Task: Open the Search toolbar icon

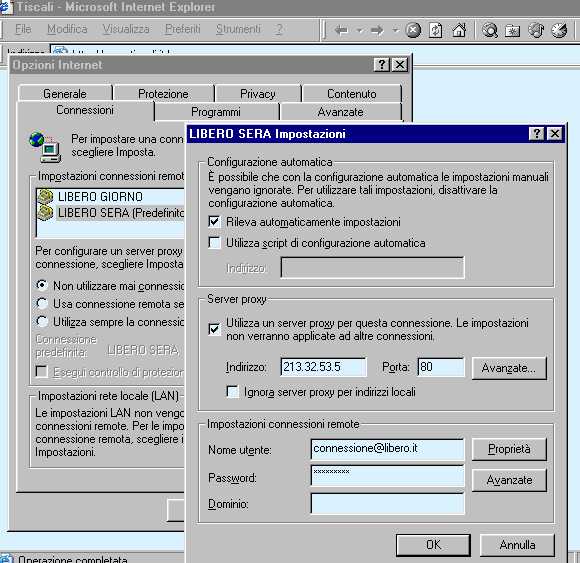Action: coord(490,30)
